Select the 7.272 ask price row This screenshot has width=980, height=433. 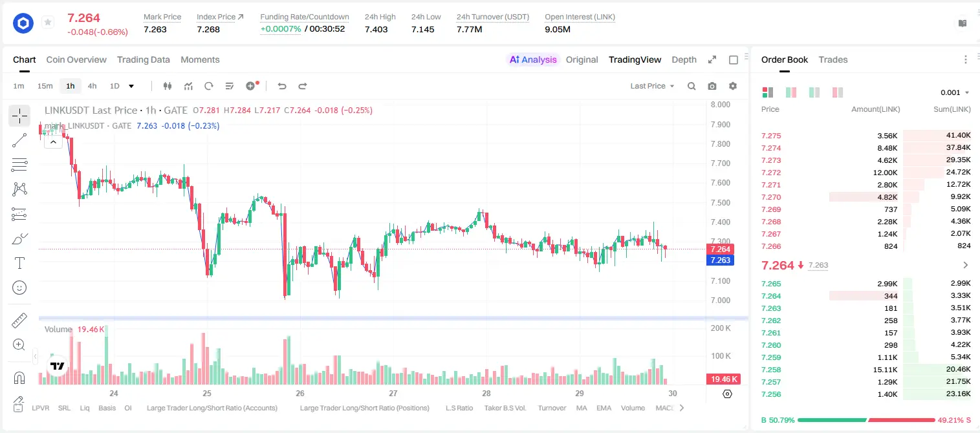pyautogui.click(x=866, y=173)
